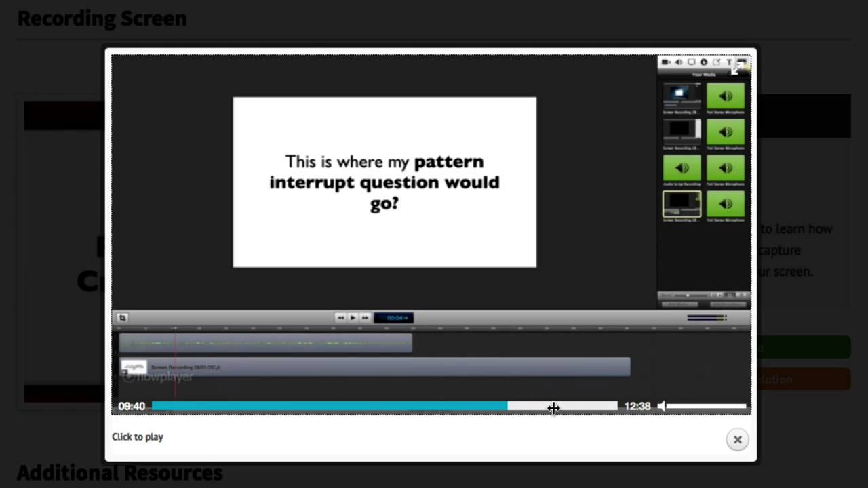Select microphone clip beside white-strip recording

click(726, 131)
